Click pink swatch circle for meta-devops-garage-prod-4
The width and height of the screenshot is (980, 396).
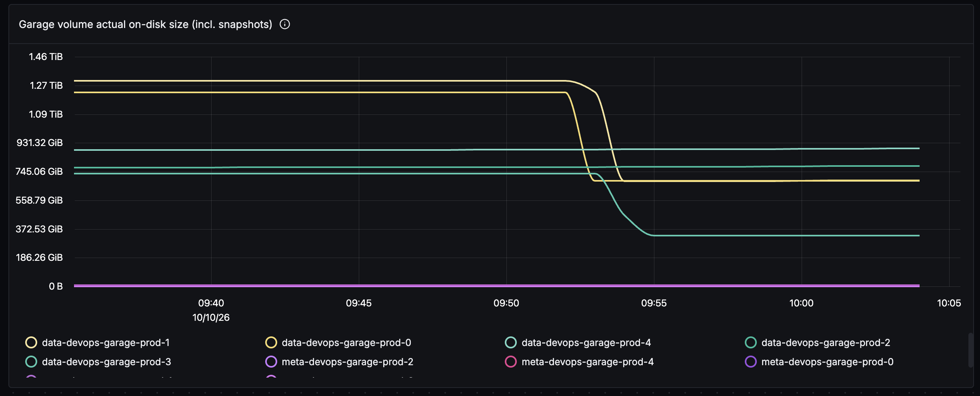point(511,362)
